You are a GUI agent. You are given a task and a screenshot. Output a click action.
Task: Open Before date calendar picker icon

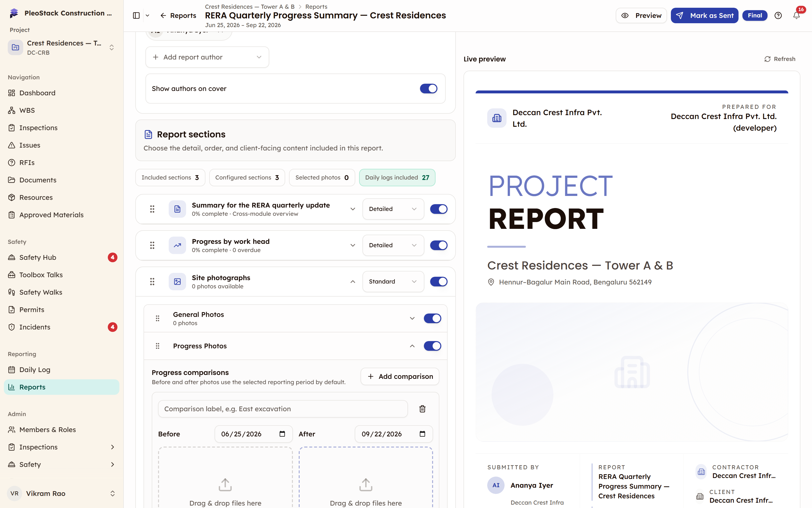coord(282,434)
